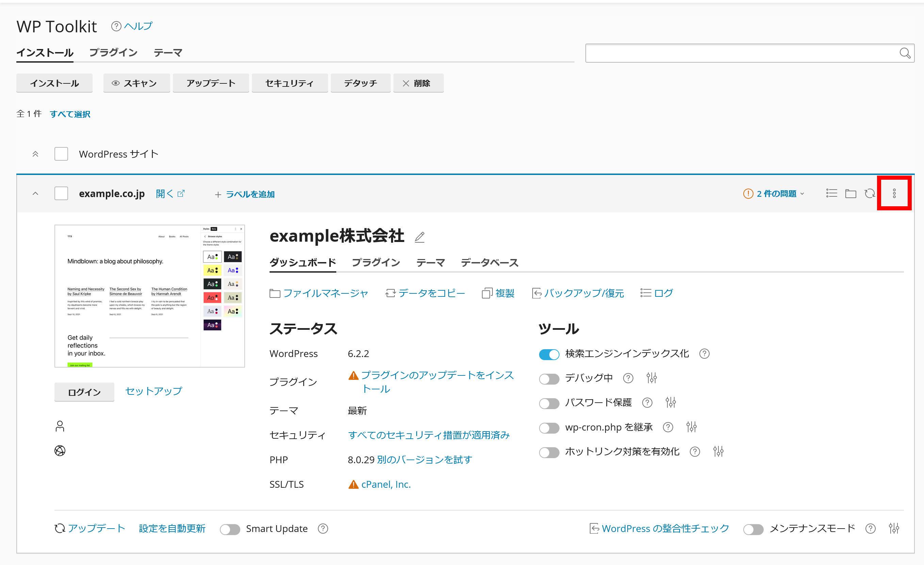Open the three-dot more actions menu

[x=894, y=193]
